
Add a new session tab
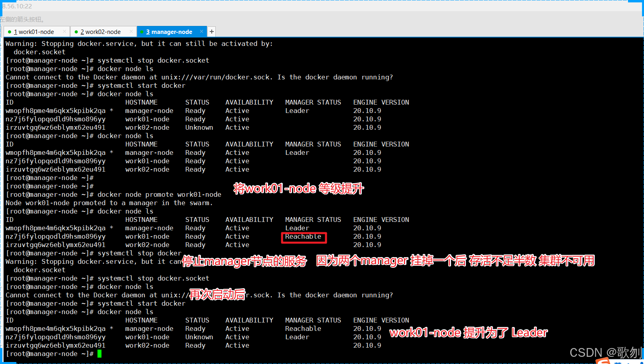(x=212, y=32)
